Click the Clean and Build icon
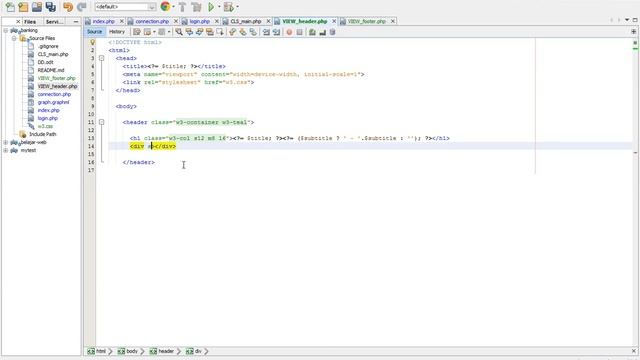The height and width of the screenshot is (360, 640). [x=196, y=7]
